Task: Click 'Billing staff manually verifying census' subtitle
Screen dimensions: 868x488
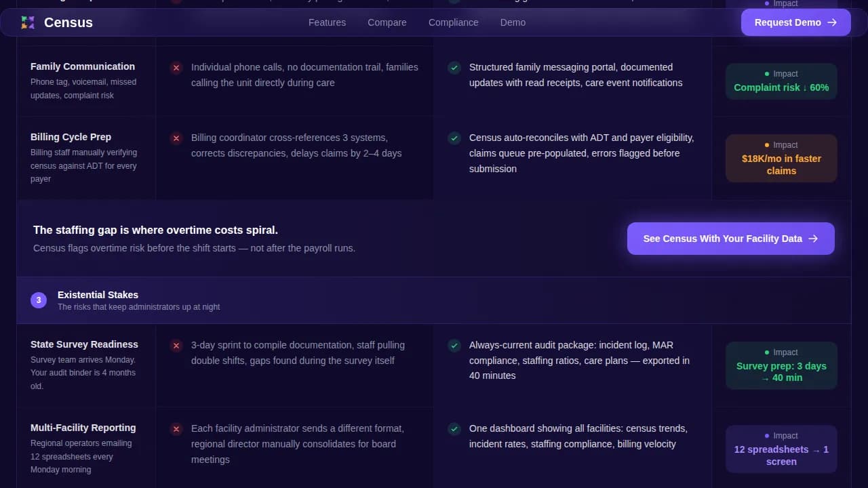Action: tap(83, 165)
